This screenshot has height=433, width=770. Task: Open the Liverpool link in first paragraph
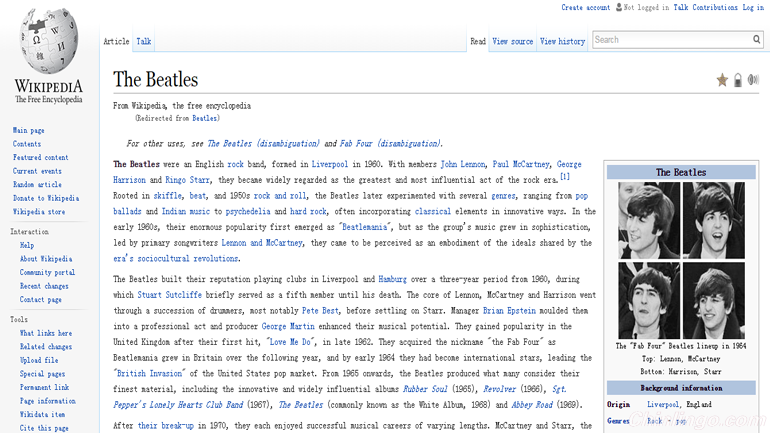330,164
